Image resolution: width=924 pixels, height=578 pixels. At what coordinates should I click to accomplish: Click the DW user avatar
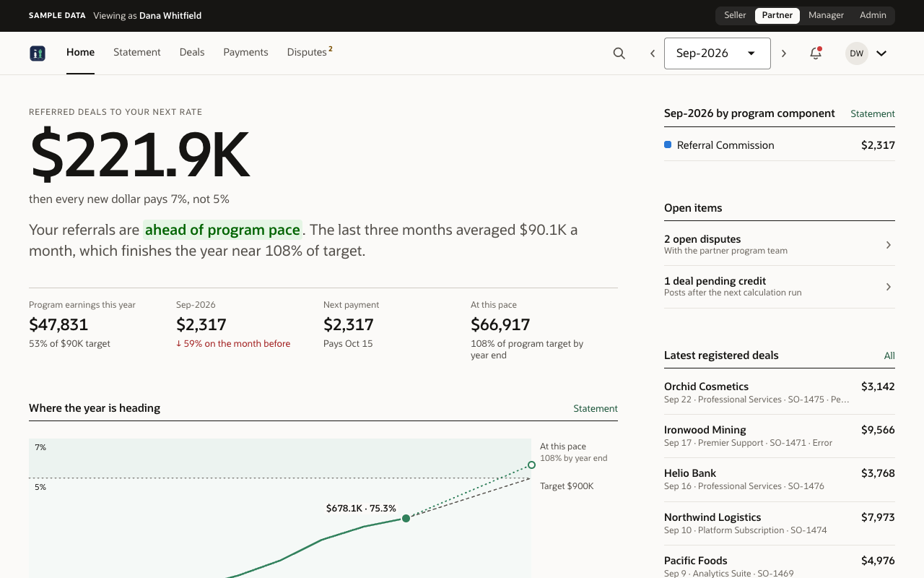[x=857, y=53]
